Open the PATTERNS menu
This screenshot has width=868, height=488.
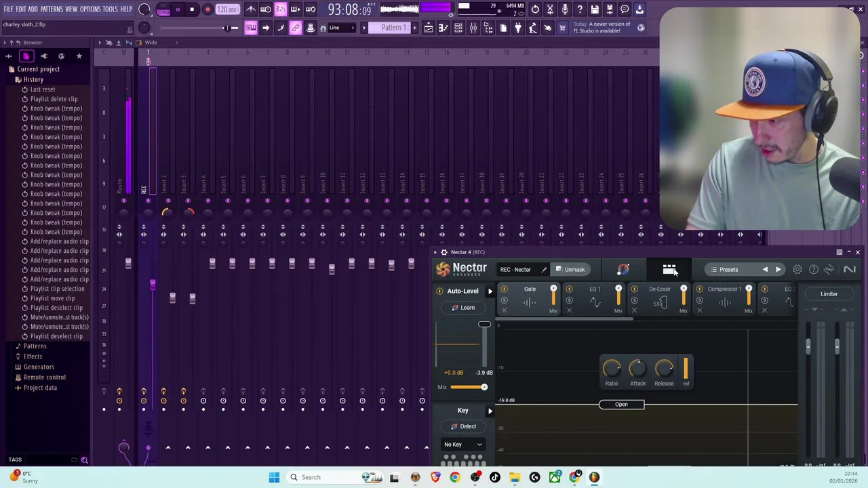point(52,9)
